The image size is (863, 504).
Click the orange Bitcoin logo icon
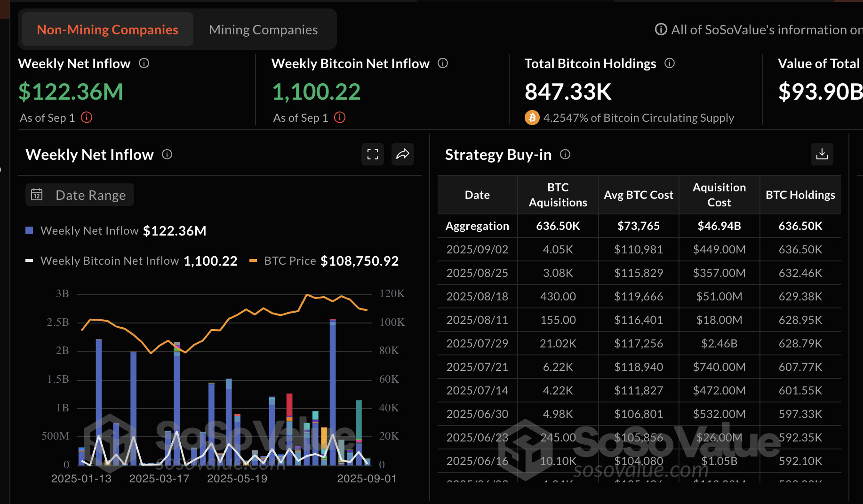click(532, 118)
